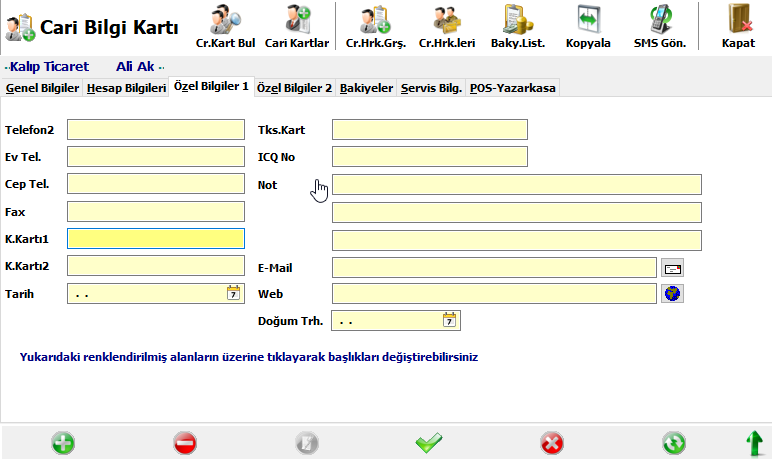Confirm with the green checkmark button
Image resolution: width=772 pixels, height=459 pixels.
point(429,443)
